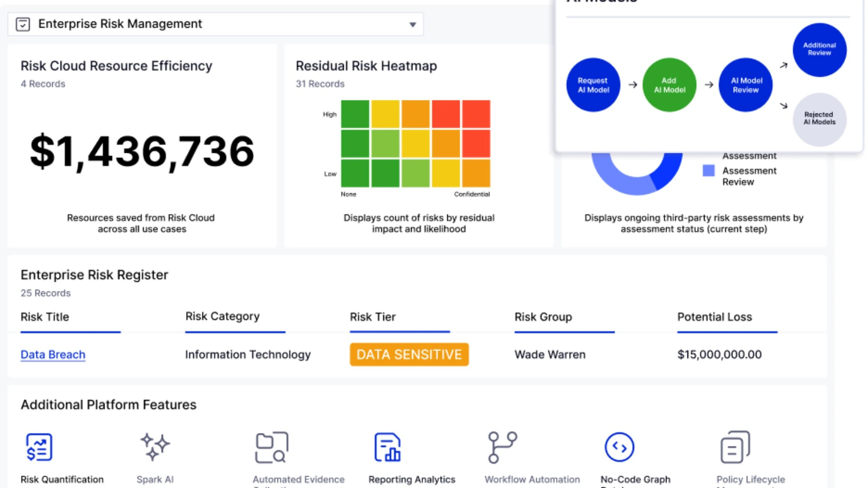Expand the Enterprise Risk Management dropdown arrow
The image size is (868, 488).
click(413, 25)
